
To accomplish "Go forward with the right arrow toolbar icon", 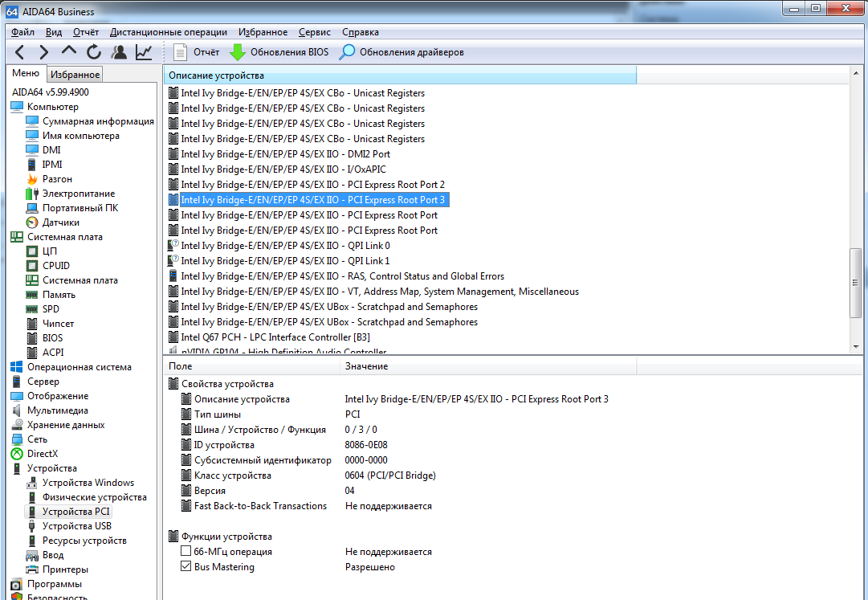I will (43, 52).
